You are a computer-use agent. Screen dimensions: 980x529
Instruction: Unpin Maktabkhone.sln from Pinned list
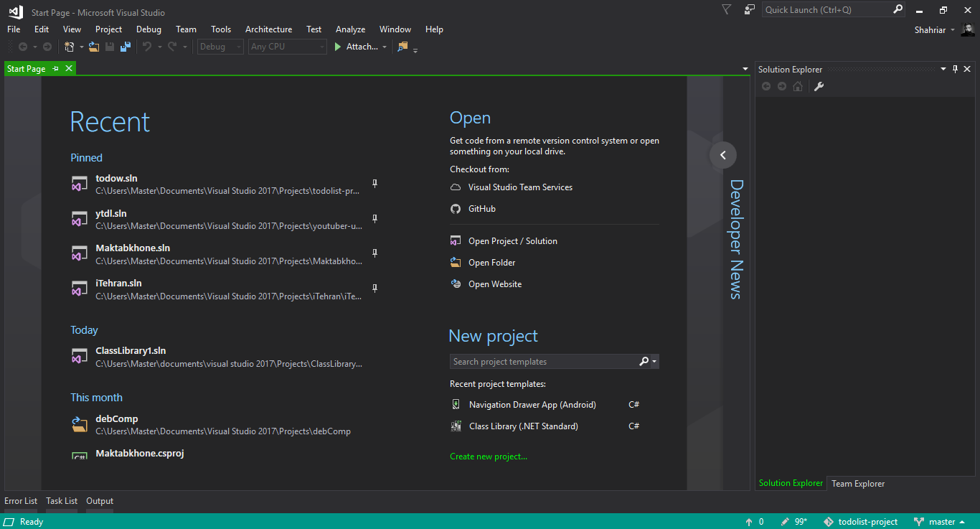click(x=374, y=253)
